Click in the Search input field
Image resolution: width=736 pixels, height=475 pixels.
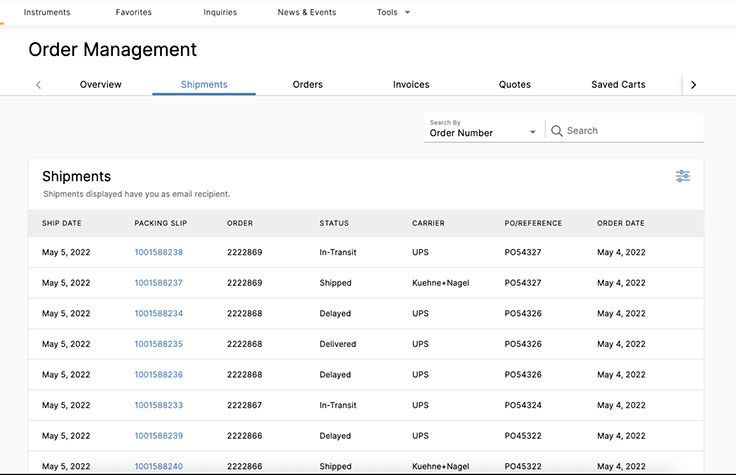630,131
